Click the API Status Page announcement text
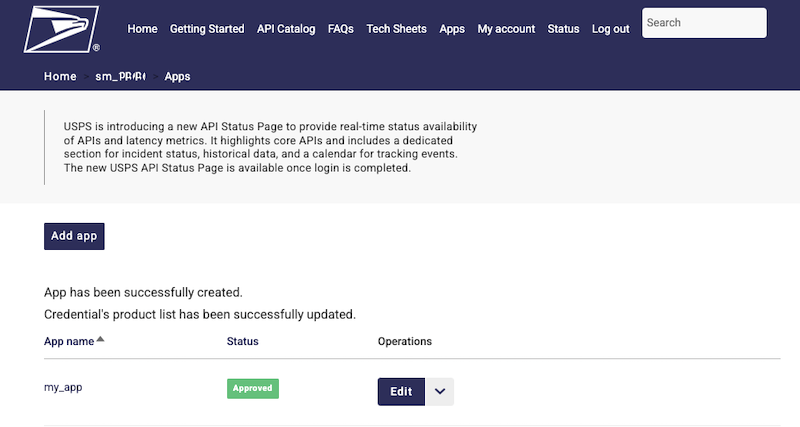 tap(270, 147)
